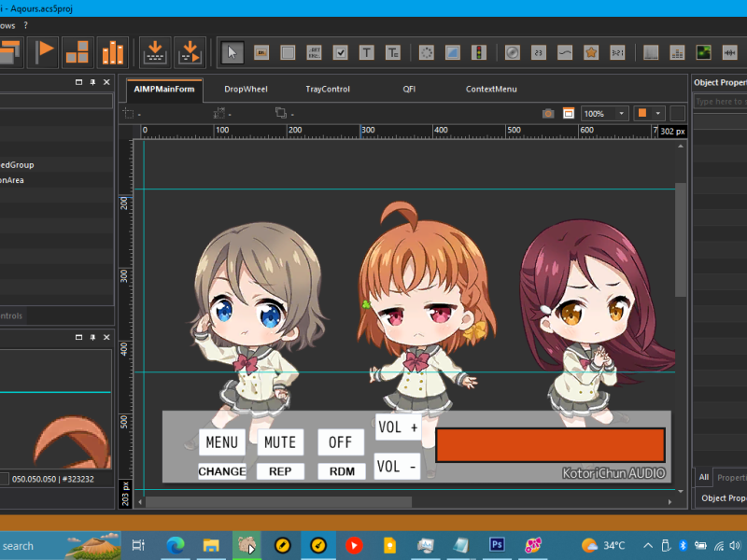Select the button element tool
747x560 pixels.
click(x=261, y=52)
